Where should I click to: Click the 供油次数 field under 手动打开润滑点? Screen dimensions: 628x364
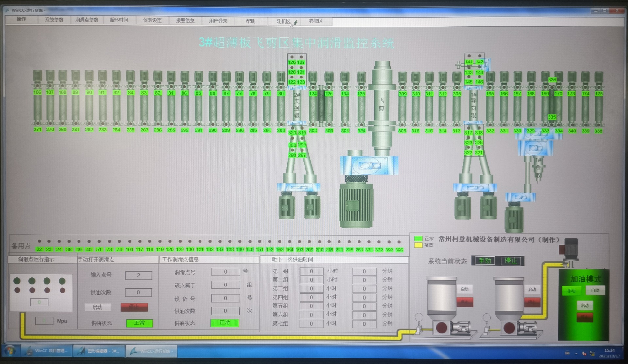[138, 292]
